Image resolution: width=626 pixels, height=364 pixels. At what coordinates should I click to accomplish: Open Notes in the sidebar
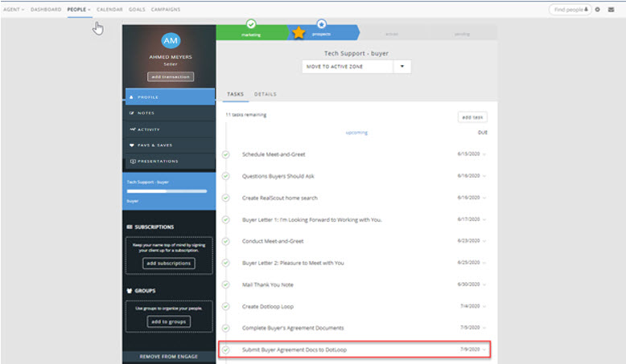point(170,113)
